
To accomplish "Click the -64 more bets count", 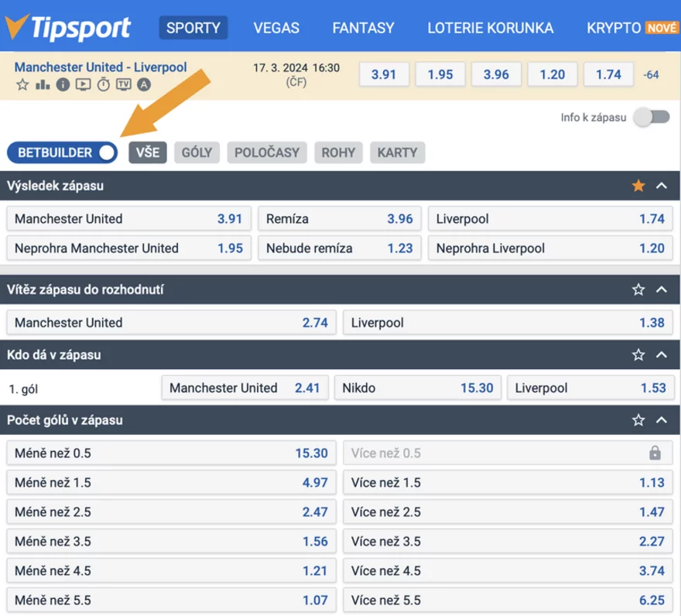I will pyautogui.click(x=651, y=75).
